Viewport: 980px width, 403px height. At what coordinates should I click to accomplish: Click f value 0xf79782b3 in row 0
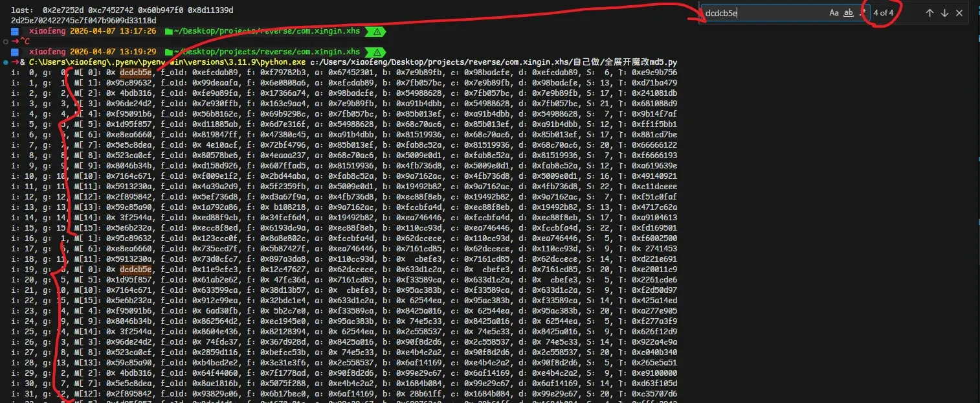pyautogui.click(x=283, y=73)
